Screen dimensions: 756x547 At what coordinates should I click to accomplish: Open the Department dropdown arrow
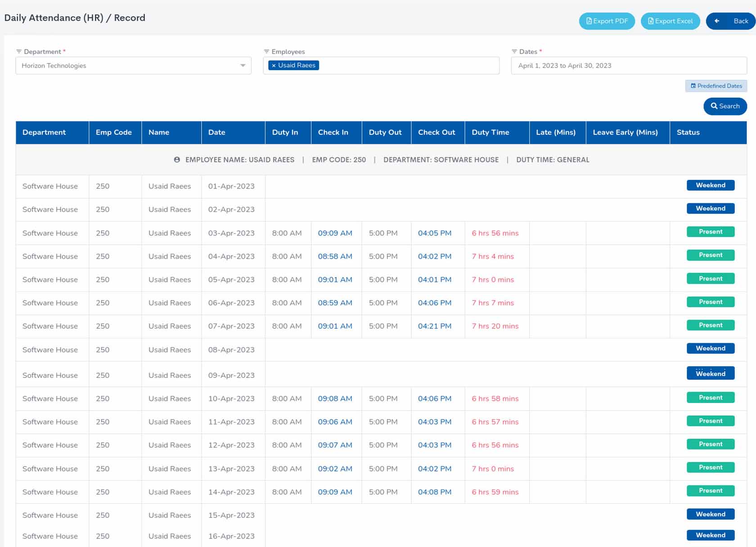[x=243, y=66]
